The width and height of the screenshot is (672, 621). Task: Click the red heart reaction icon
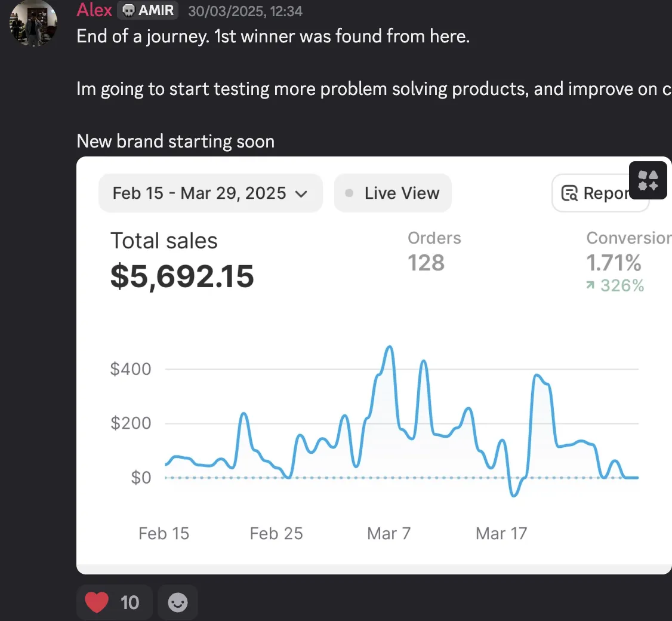(97, 602)
